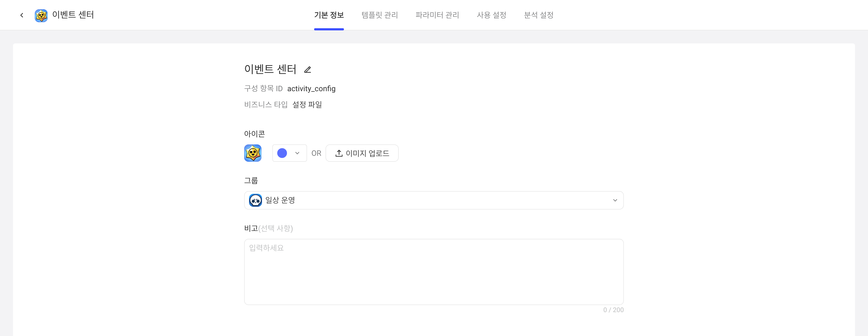Open the 파라미터 관리 tab

pyautogui.click(x=437, y=15)
